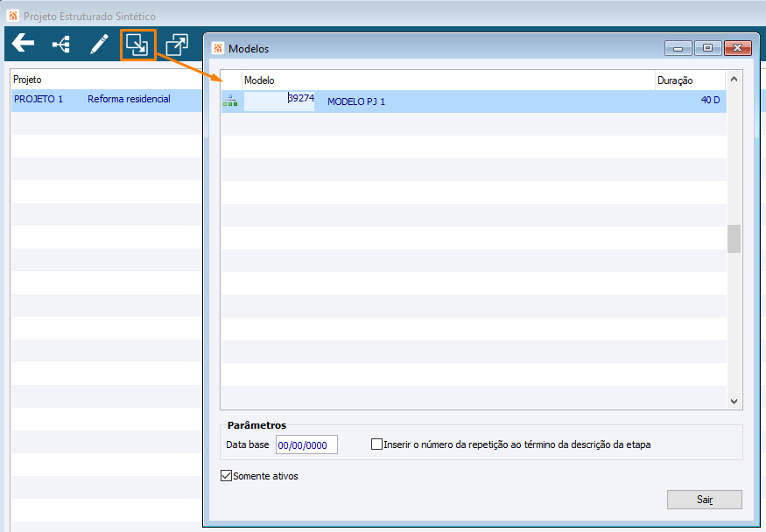Click the export icon with outward arrow
766x532 pixels.
(177, 45)
